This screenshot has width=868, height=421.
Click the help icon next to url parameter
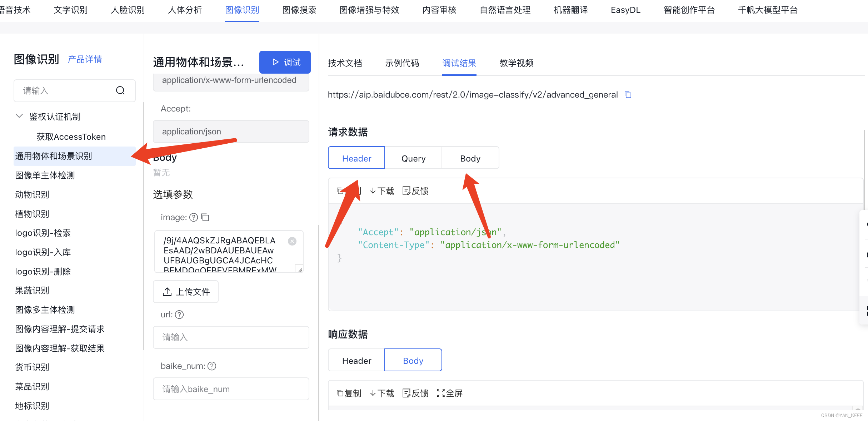(179, 314)
